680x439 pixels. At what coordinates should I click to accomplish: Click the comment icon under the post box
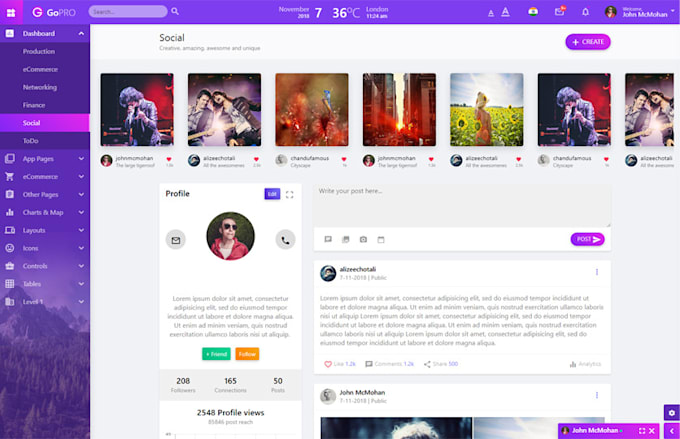(328, 239)
